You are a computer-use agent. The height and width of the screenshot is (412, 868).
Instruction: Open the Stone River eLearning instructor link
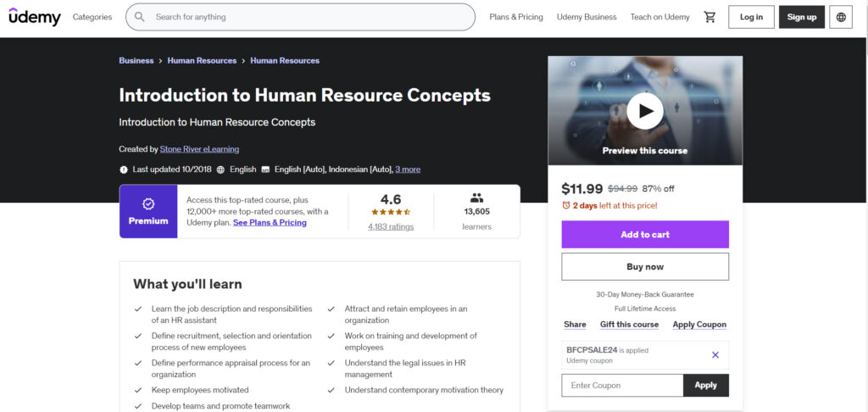click(199, 149)
